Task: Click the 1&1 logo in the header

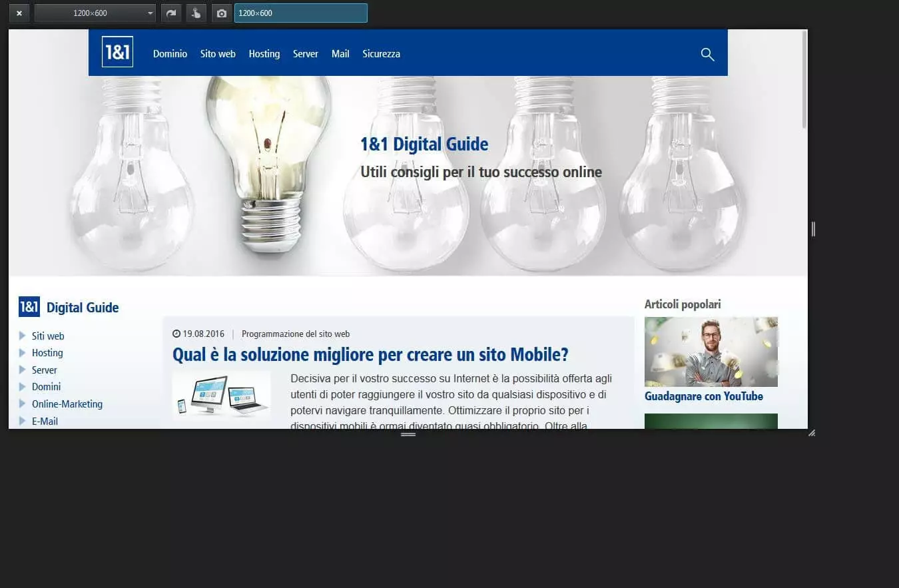Action: coord(117,52)
